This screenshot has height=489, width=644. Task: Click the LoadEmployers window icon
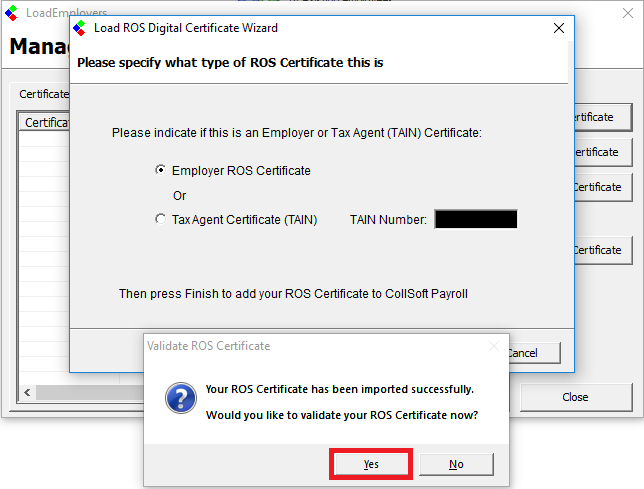[x=12, y=13]
